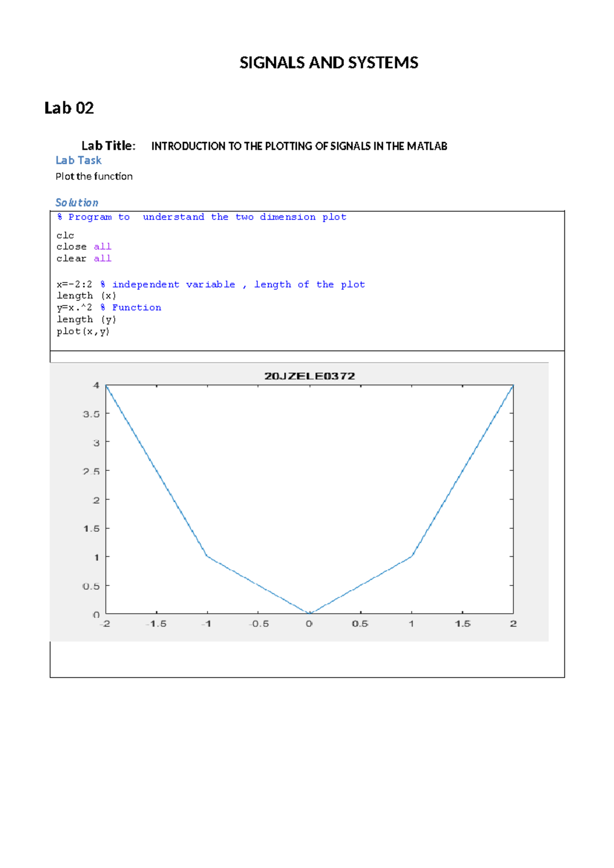The width and height of the screenshot is (614, 868).
Task: Click the 'x=-2:2' code line
Action: [211, 285]
